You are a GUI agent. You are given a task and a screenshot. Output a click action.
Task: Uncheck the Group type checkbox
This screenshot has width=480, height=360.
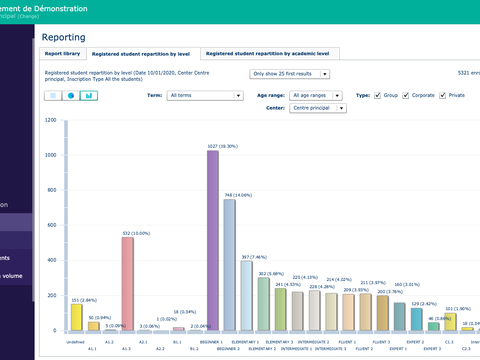pos(377,95)
